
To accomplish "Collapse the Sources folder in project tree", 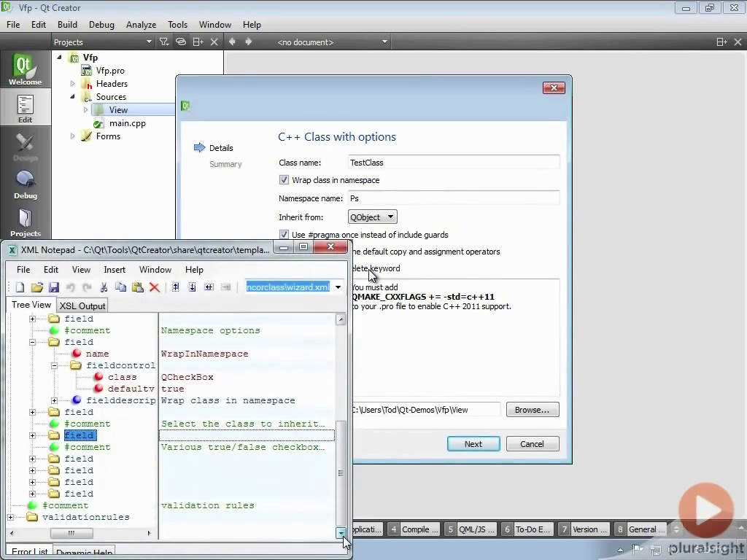I will (72, 97).
